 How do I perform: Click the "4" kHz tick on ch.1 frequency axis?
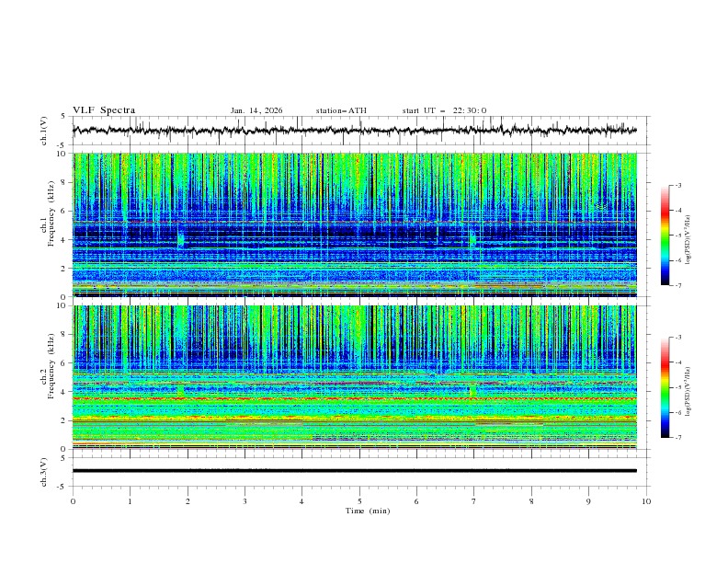pos(64,240)
